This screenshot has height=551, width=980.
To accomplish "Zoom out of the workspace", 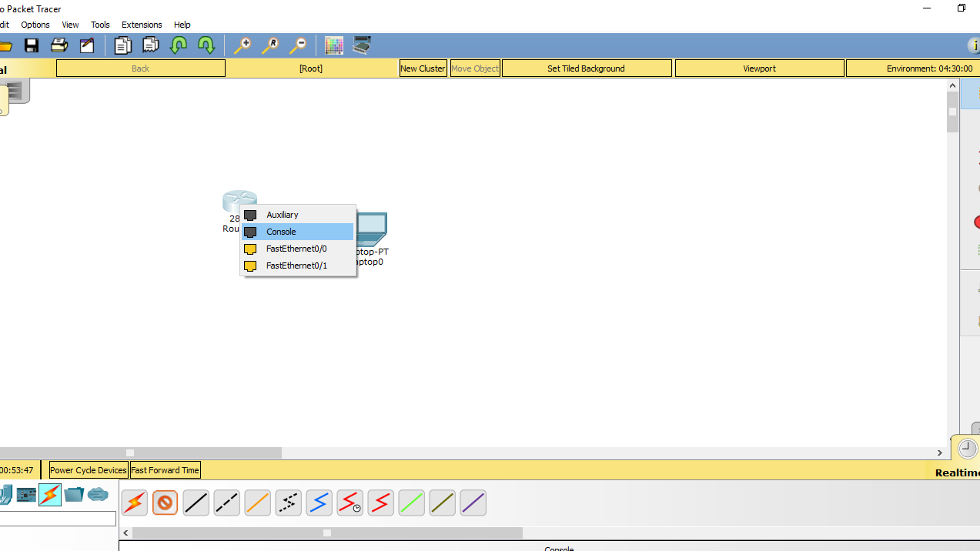I will point(298,45).
